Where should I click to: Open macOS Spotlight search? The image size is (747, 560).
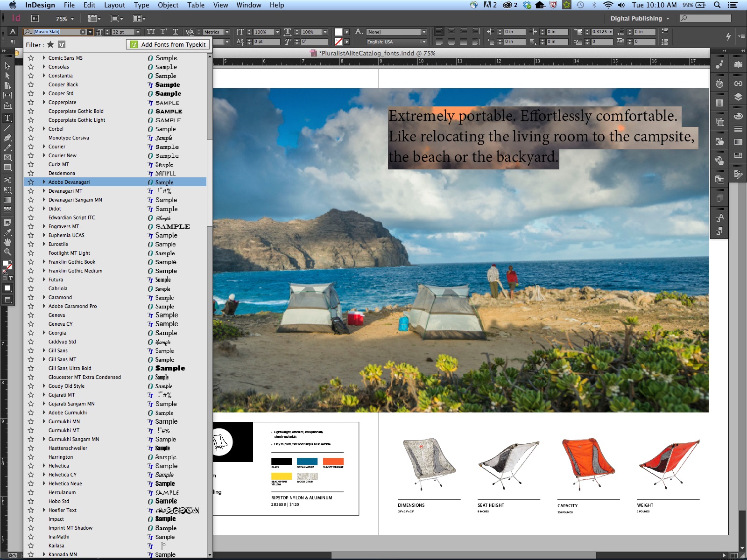pyautogui.click(x=717, y=5)
